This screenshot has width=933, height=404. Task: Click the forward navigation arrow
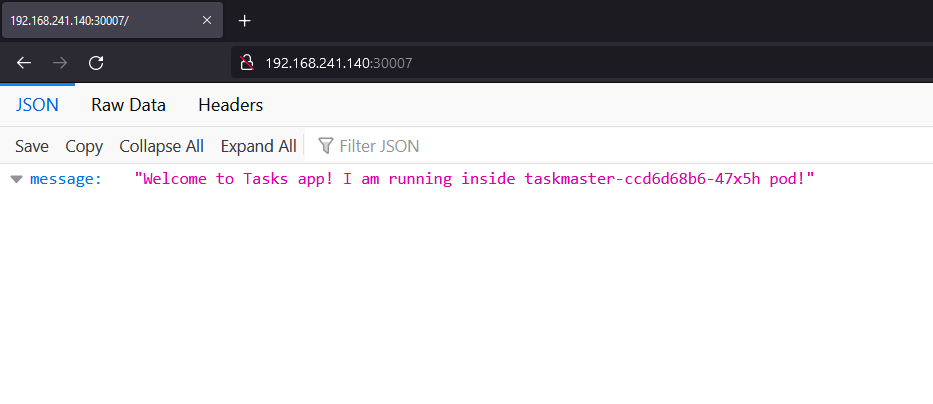click(x=60, y=62)
